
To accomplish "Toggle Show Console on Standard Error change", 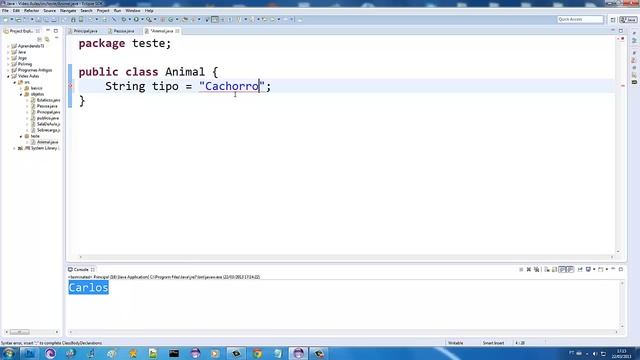I will tap(570, 269).
